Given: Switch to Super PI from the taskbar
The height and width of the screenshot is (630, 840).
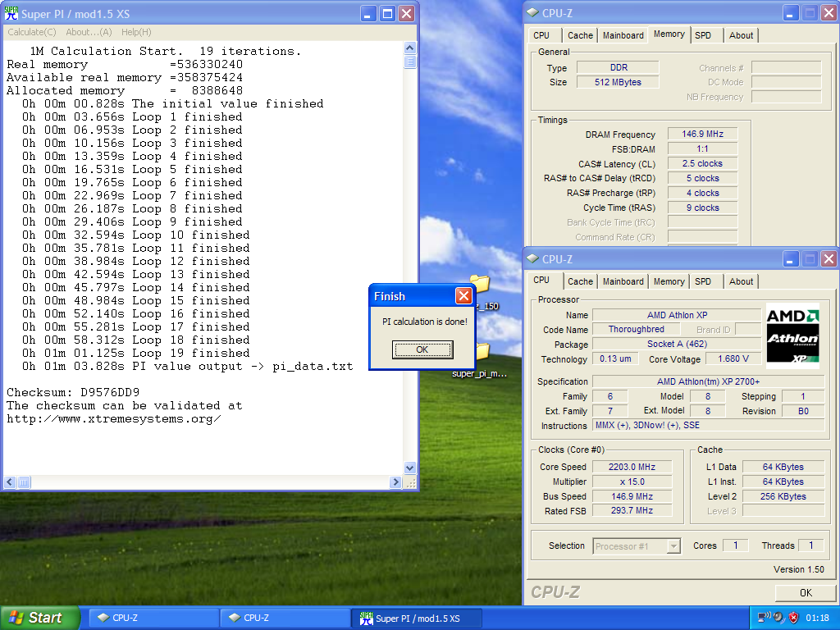Looking at the screenshot, I should [417, 618].
